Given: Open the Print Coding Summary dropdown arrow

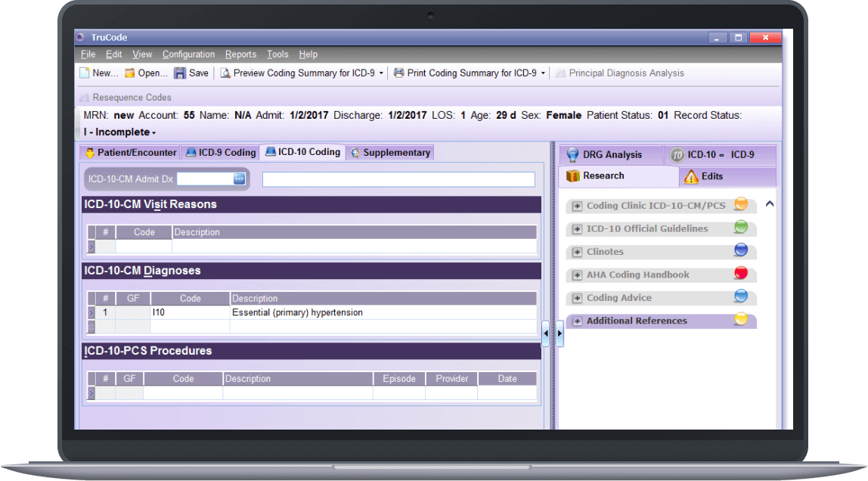Looking at the screenshot, I should tap(543, 73).
